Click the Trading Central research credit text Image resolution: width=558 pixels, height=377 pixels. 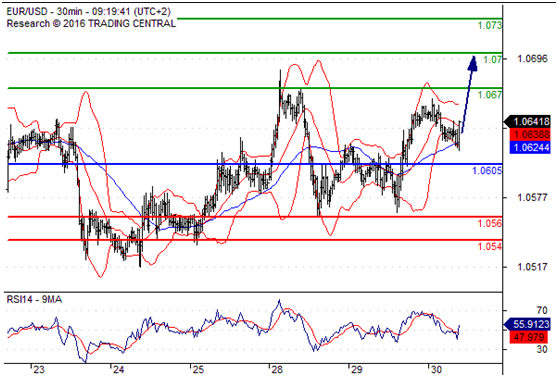91,24
